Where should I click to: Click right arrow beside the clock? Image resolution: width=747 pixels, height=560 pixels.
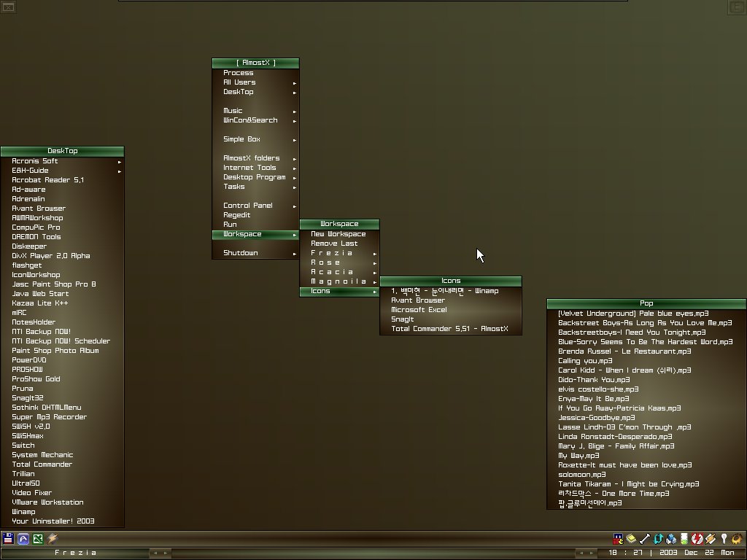coord(591,553)
